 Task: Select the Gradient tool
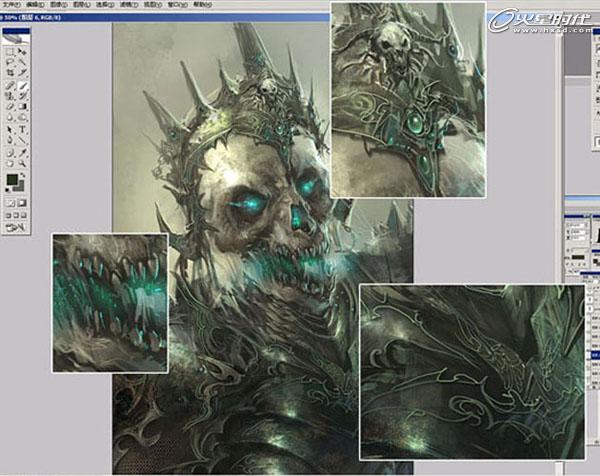coord(22,106)
